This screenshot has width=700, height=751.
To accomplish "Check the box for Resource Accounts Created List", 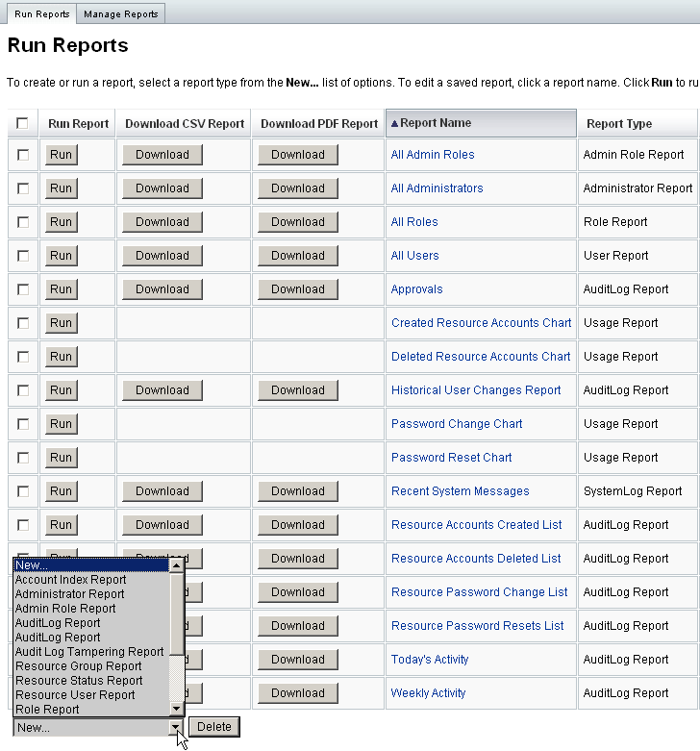I will [22, 525].
